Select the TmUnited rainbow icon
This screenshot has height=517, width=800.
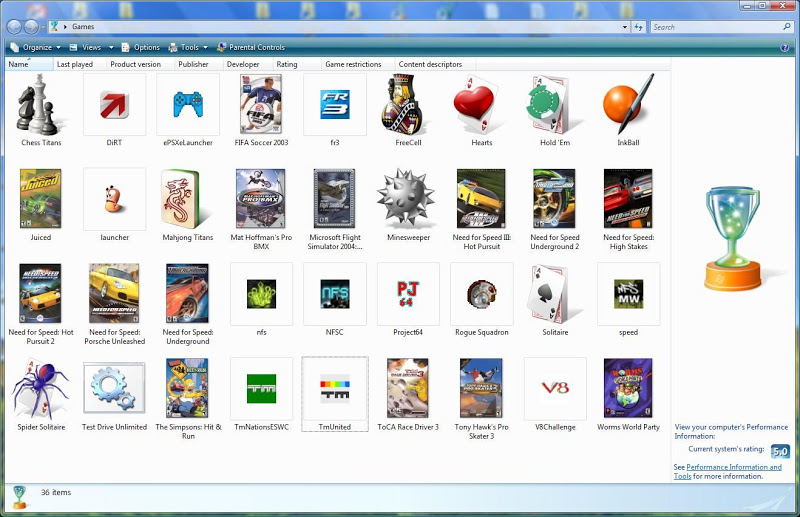coord(335,388)
